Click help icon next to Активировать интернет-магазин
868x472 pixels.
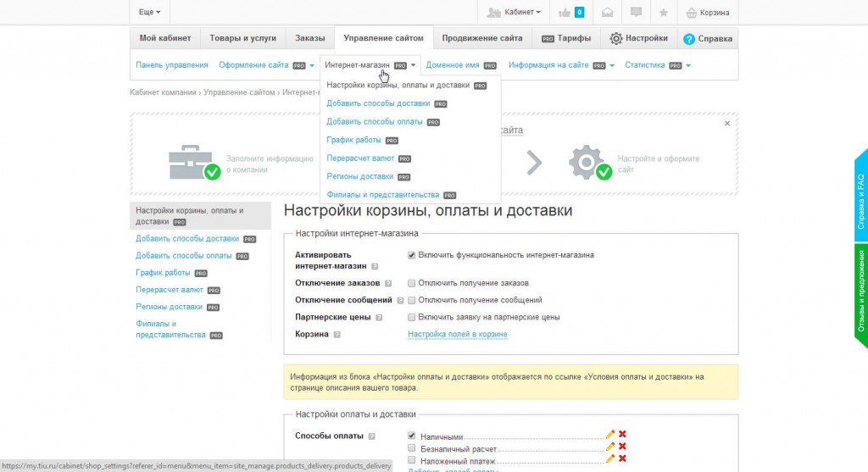click(x=375, y=266)
